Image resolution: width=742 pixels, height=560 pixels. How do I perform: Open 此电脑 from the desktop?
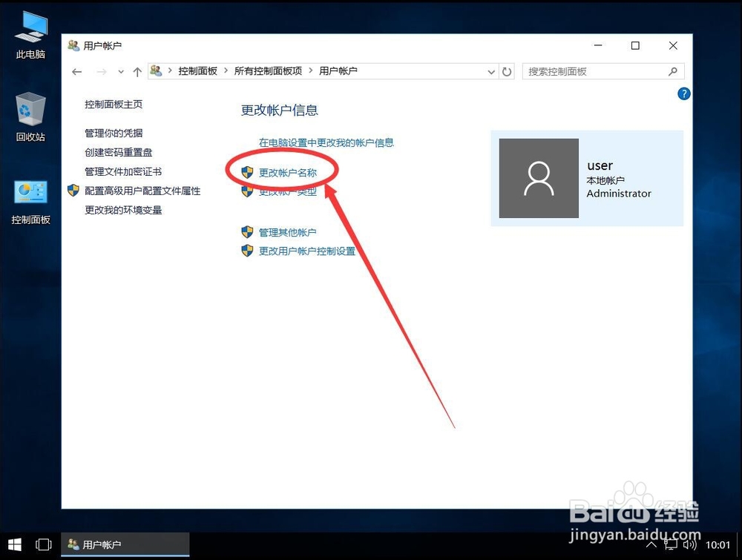(x=30, y=26)
